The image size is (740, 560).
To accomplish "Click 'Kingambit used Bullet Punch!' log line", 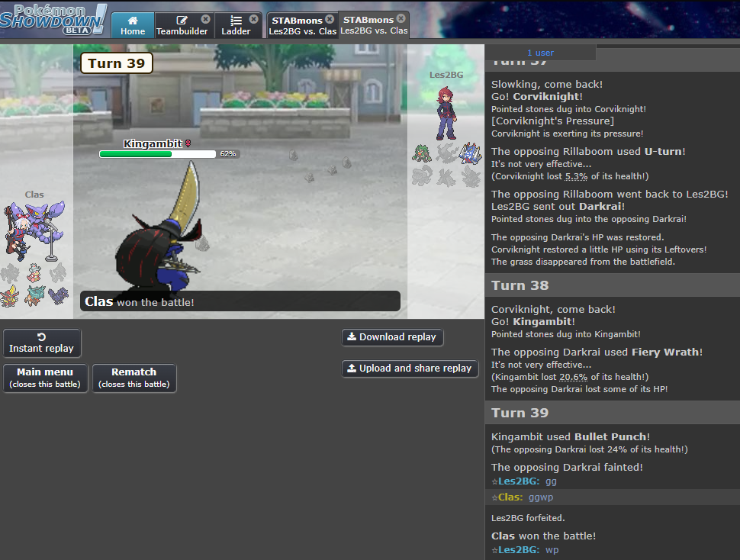I will [571, 437].
